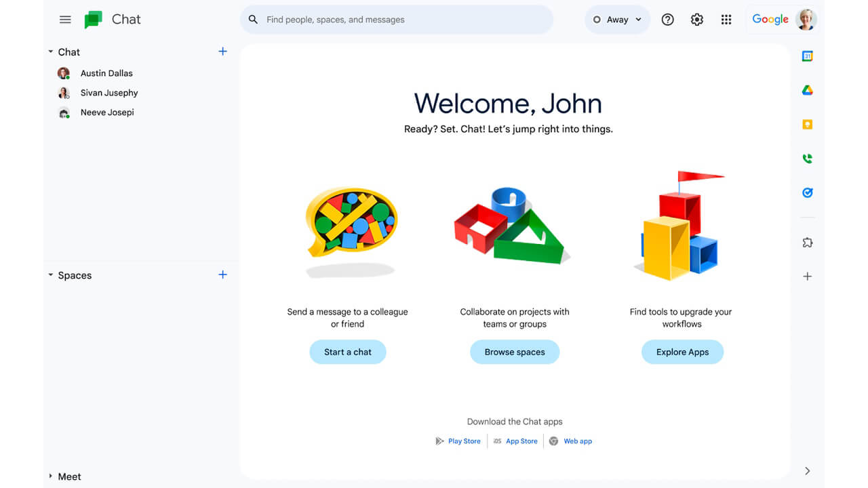The height and width of the screenshot is (488, 868).
Task: Open Google Tasks from the side panel
Action: click(x=807, y=192)
